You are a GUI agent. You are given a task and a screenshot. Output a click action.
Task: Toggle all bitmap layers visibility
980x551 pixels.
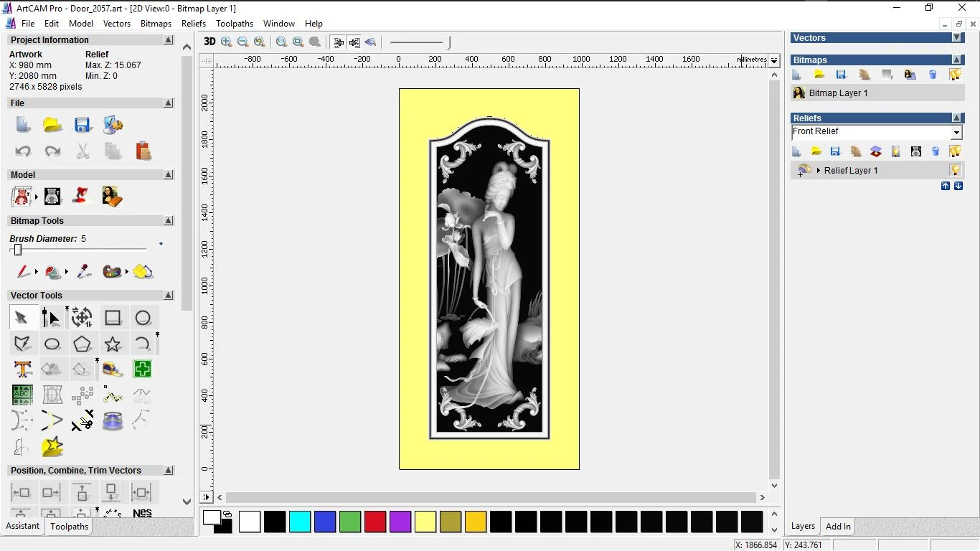click(956, 75)
